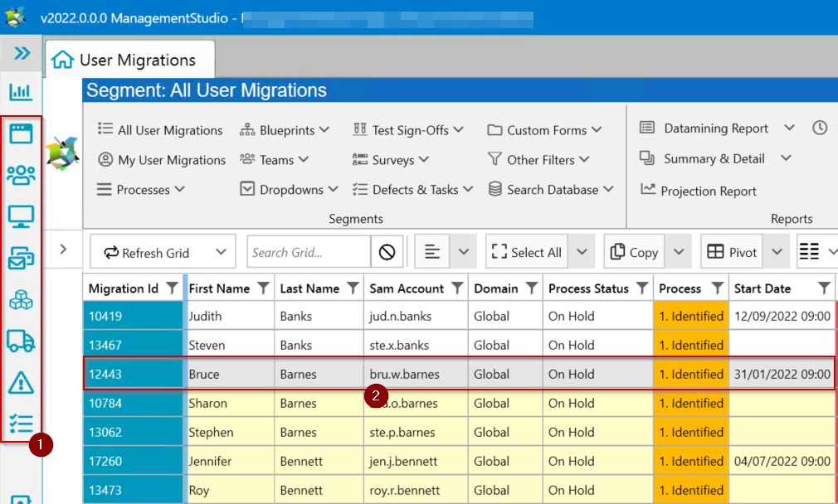The image size is (838, 504).
Task: Open the Surveys menu
Action: click(x=390, y=159)
